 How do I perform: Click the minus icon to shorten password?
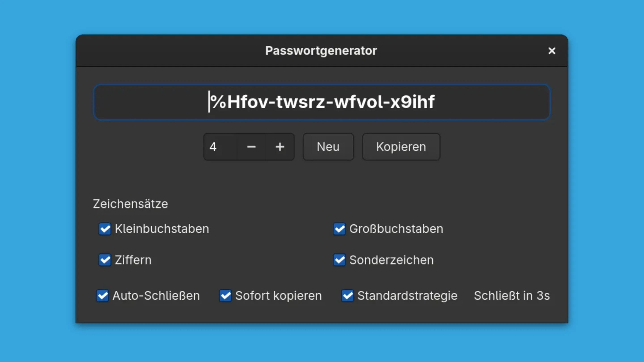pyautogui.click(x=251, y=147)
